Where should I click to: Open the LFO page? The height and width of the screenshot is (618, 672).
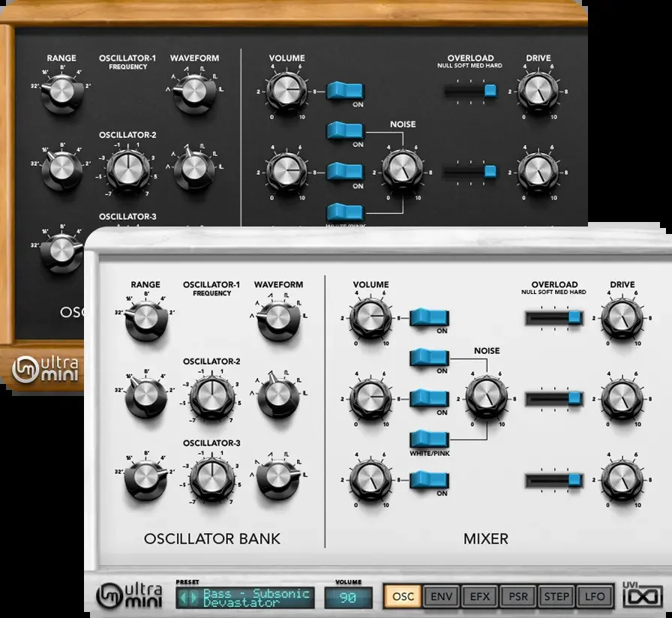[595, 596]
